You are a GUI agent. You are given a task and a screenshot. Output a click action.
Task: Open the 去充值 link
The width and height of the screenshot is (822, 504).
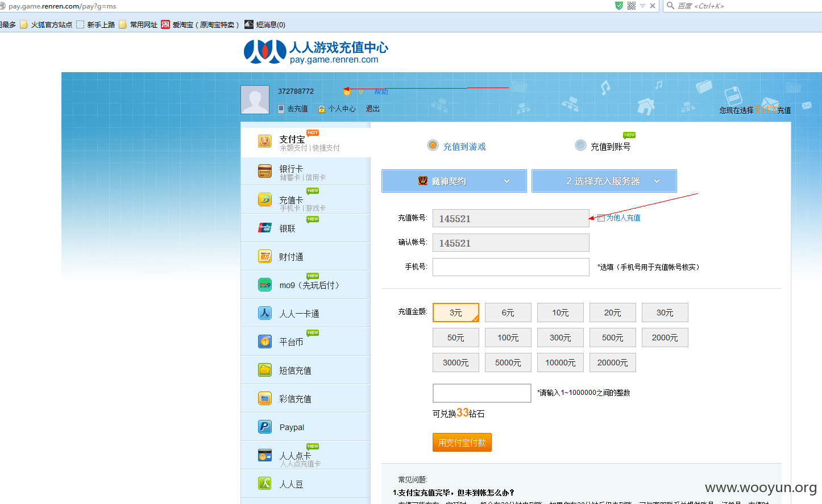[297, 109]
